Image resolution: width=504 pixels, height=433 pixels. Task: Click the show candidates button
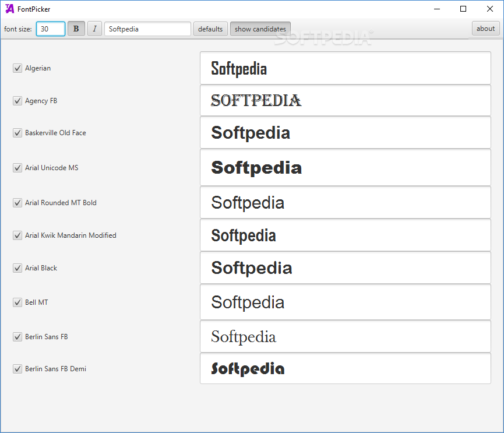(260, 29)
